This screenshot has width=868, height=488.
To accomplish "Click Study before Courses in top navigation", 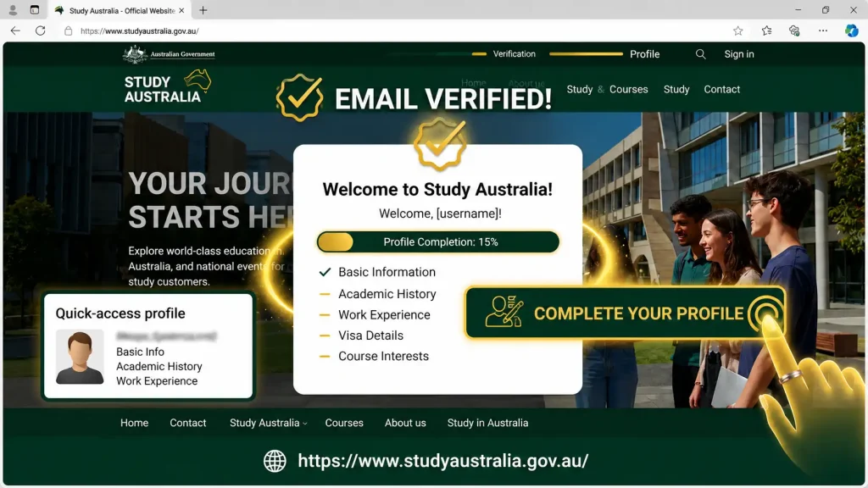I will point(580,89).
